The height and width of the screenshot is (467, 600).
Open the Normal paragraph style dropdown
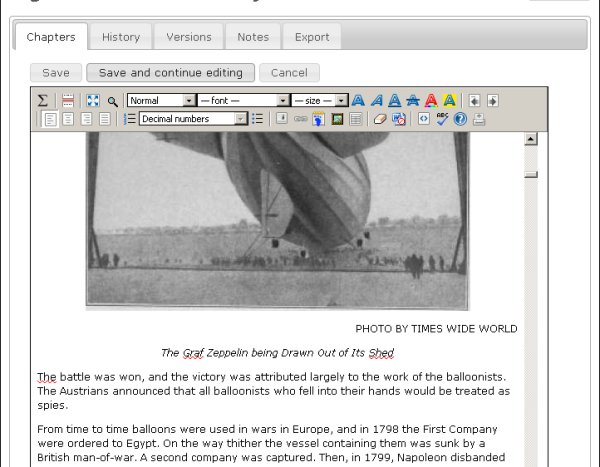pyautogui.click(x=161, y=101)
